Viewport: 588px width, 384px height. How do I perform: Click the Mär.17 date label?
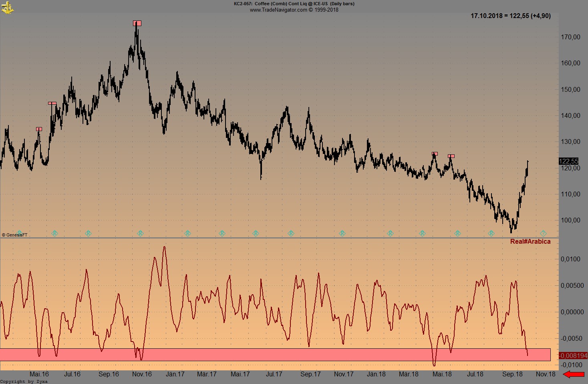pyautogui.click(x=207, y=374)
